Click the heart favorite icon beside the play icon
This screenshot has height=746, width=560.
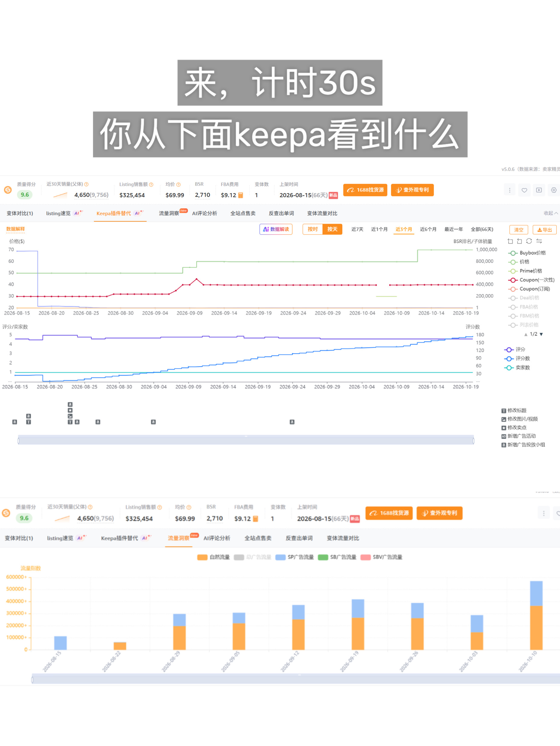pos(524,190)
